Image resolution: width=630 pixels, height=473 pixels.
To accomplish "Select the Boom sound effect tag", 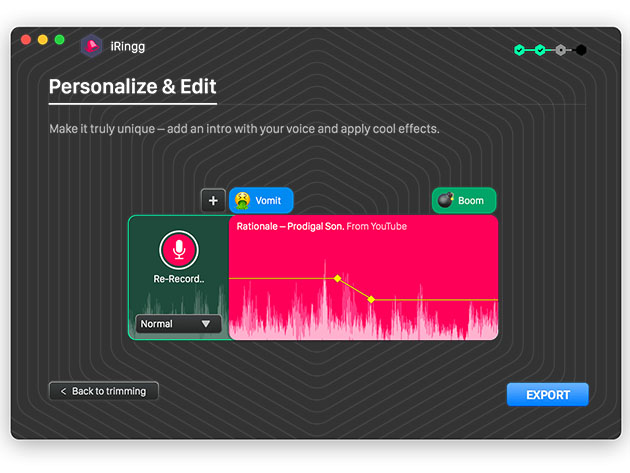I will (464, 200).
